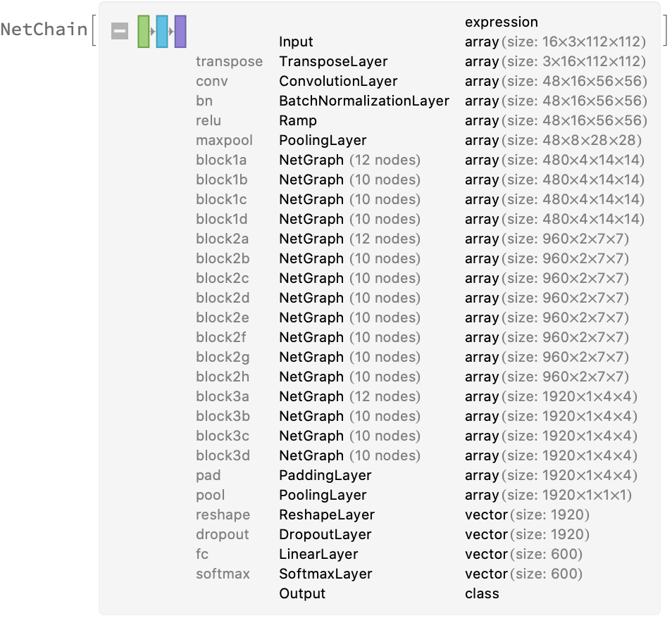This screenshot has width=672, height=618.
Task: Select the pad PaddingLayer row
Action: tap(325, 475)
